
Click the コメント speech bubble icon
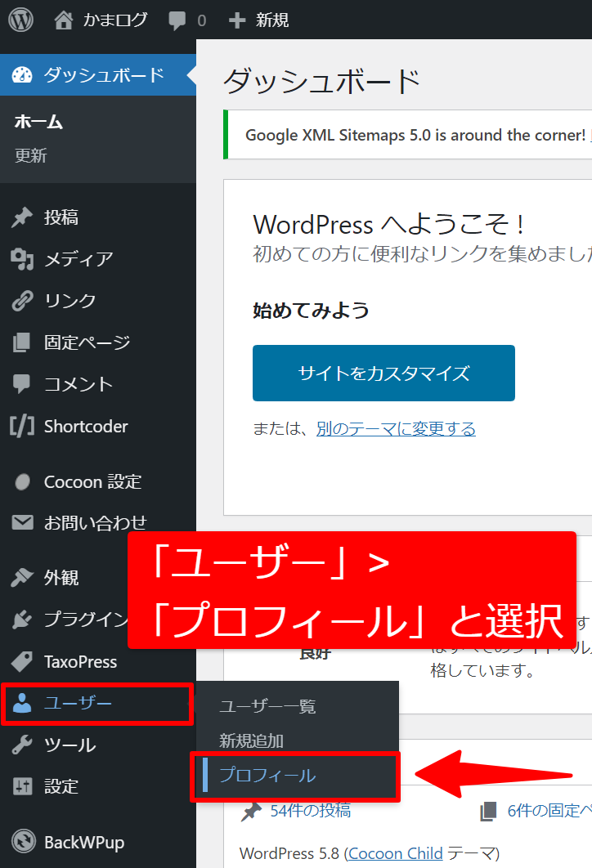[22, 383]
